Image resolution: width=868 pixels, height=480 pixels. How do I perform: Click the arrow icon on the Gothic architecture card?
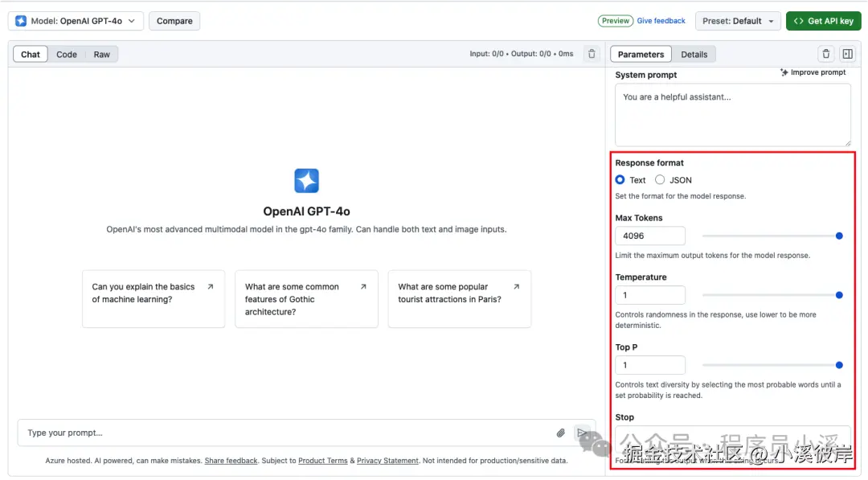[363, 287]
